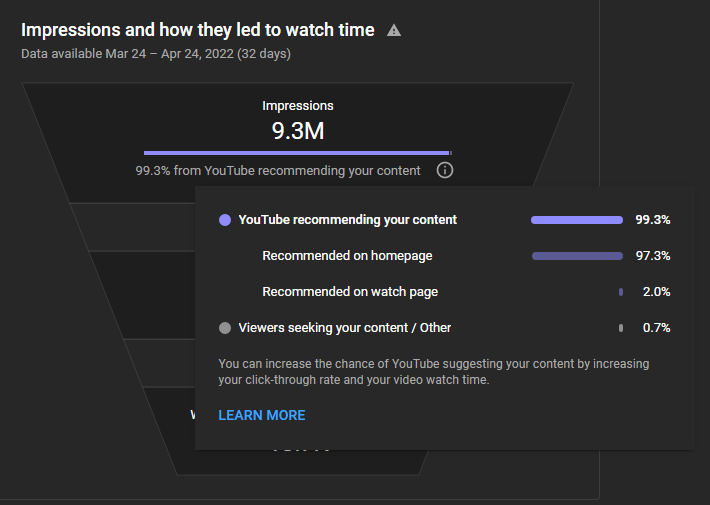This screenshot has width=710, height=505.
Task: Click the 2.0% percentage value
Action: 657,292
